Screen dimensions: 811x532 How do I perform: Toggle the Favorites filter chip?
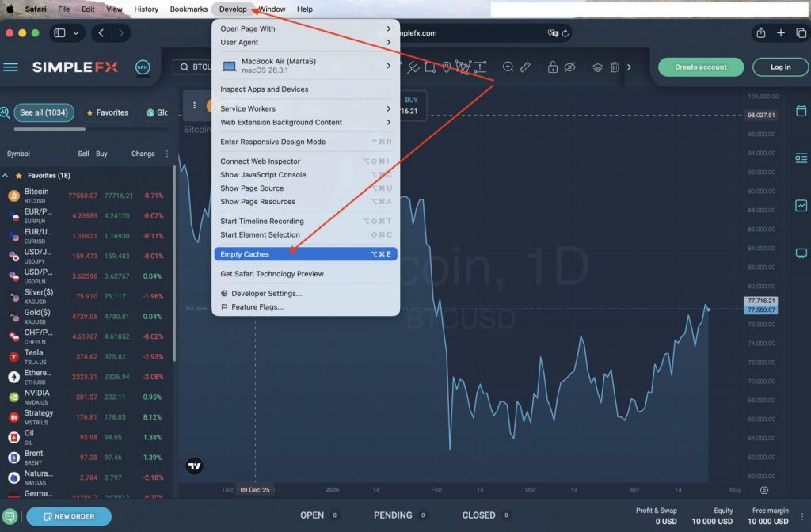107,112
